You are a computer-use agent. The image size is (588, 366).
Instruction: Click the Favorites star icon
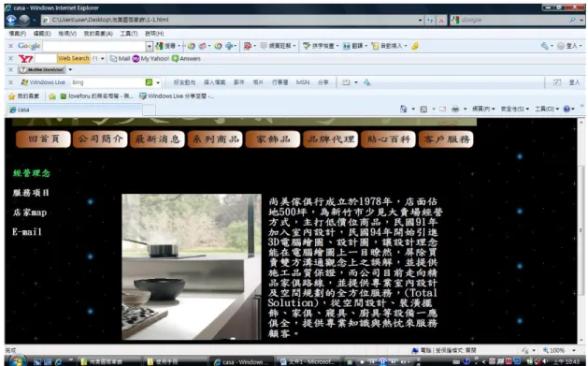click(11, 96)
